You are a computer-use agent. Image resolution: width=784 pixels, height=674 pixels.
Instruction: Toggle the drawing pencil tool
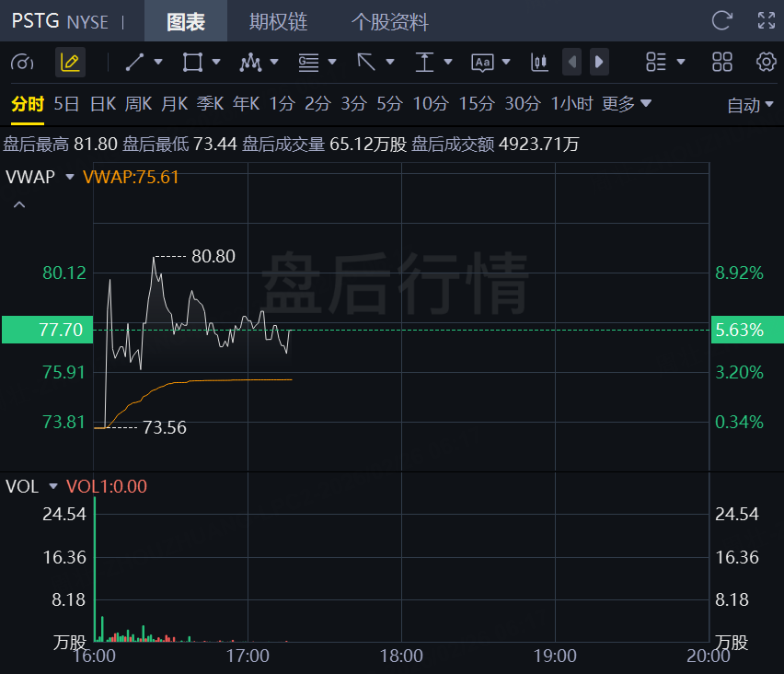coord(70,62)
